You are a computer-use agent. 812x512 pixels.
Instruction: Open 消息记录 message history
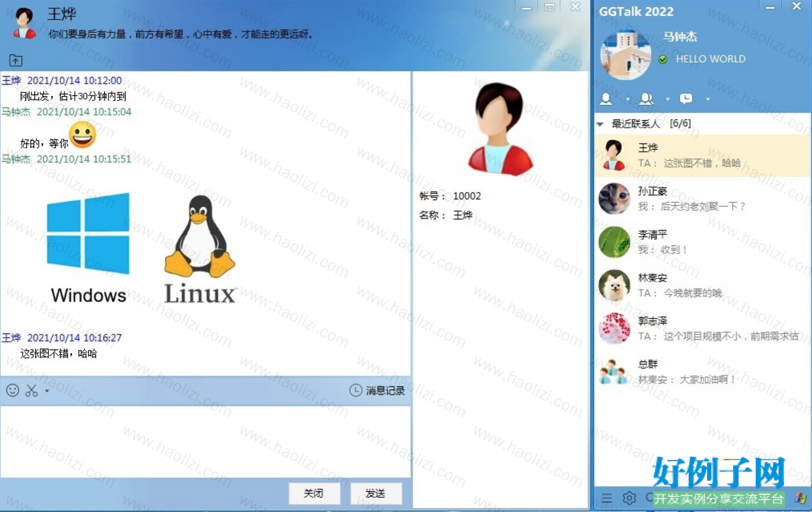pyautogui.click(x=377, y=391)
